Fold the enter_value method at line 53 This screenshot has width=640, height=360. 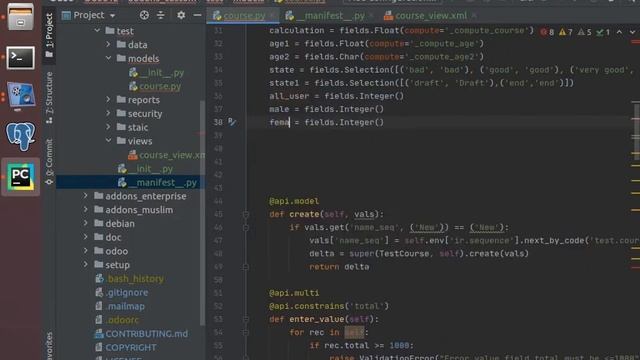(x=246, y=319)
